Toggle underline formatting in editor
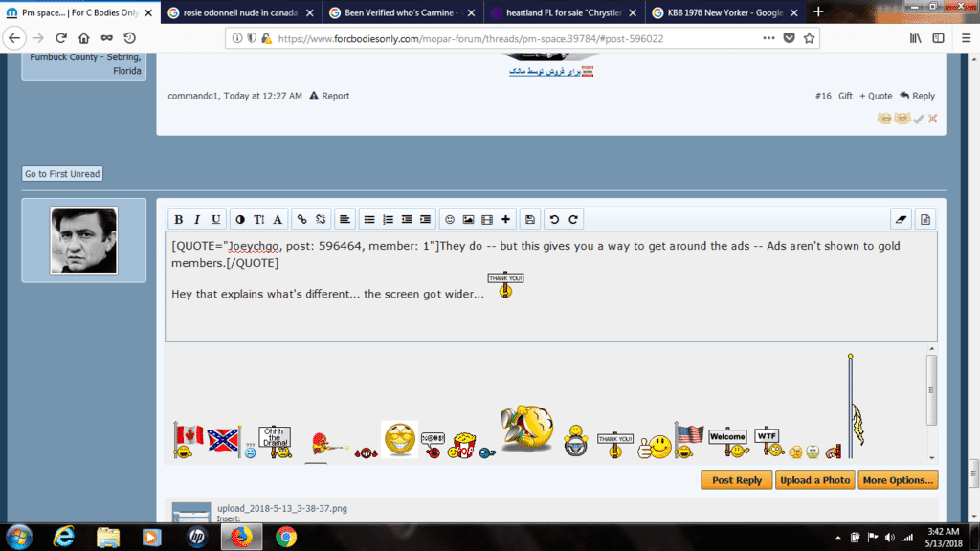This screenshot has height=551, width=980. point(216,219)
